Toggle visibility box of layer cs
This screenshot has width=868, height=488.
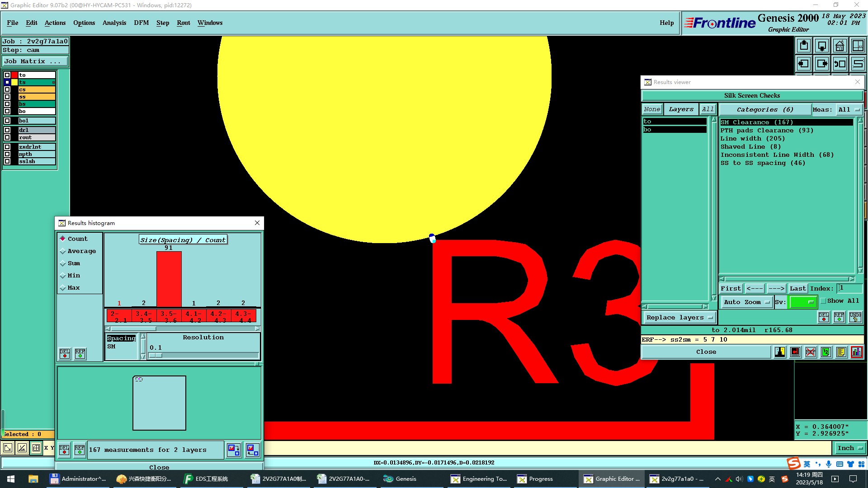point(7,89)
